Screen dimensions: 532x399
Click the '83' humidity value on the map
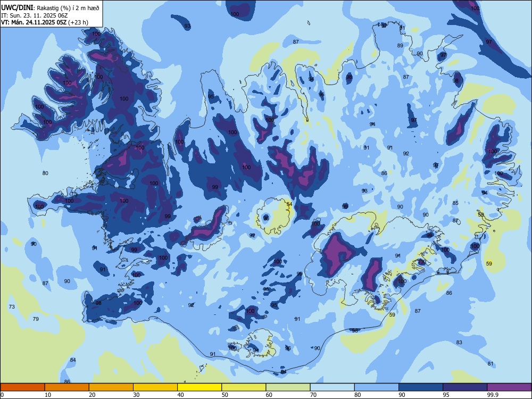(x=459, y=342)
